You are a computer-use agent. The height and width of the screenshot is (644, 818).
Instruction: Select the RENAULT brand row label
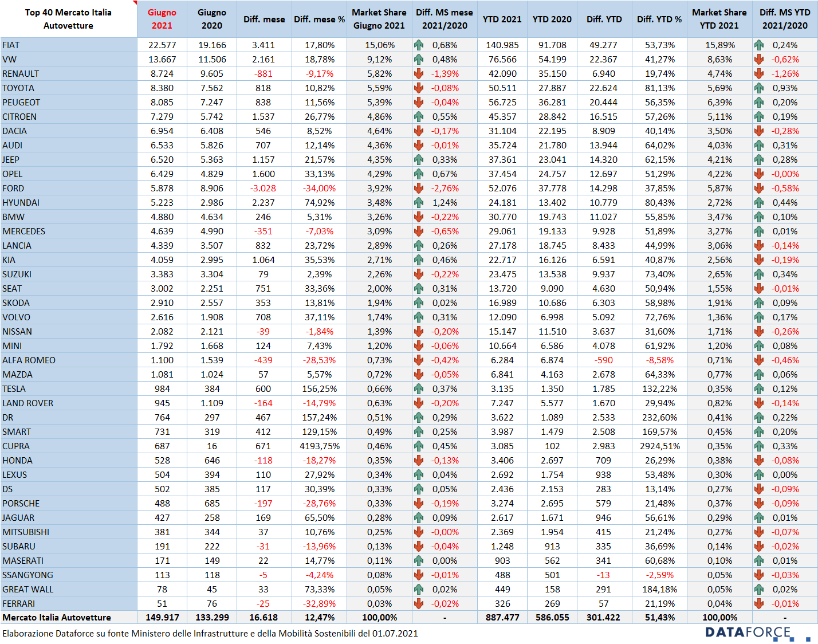pos(21,73)
